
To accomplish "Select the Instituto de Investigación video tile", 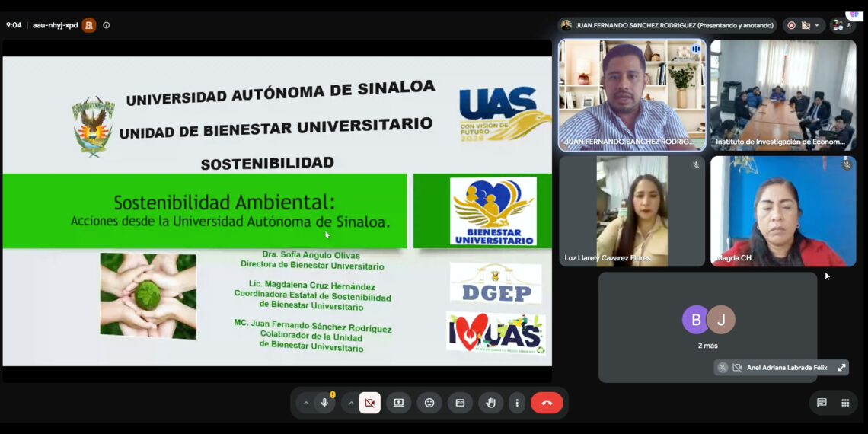I will point(783,95).
